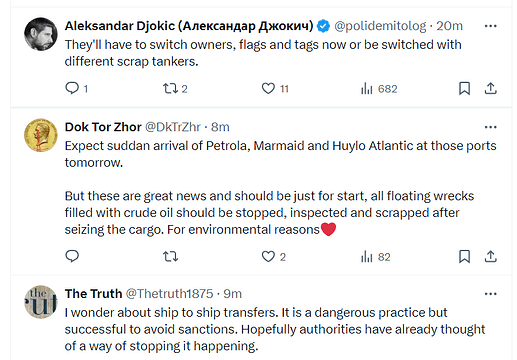Open @polidemitolog profile handle

click(x=380, y=26)
